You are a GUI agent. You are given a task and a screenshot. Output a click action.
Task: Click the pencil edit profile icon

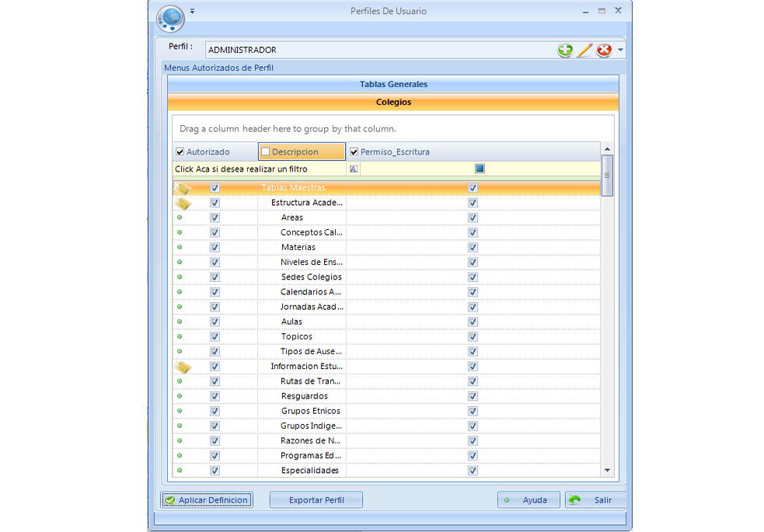(584, 50)
